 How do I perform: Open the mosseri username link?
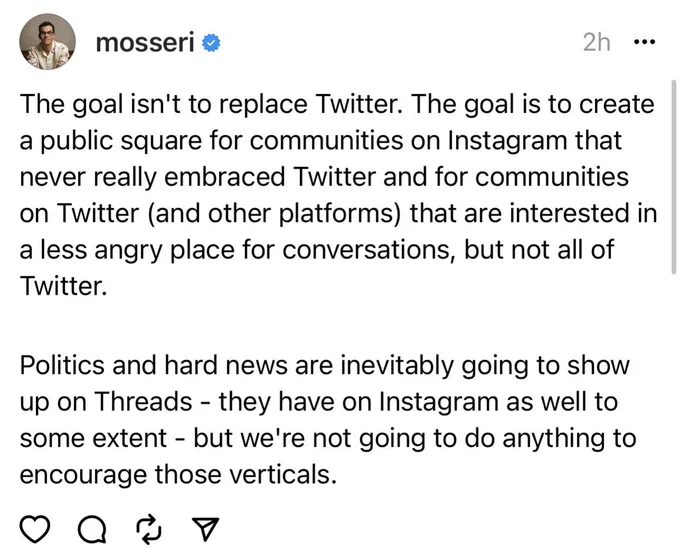pos(145,43)
